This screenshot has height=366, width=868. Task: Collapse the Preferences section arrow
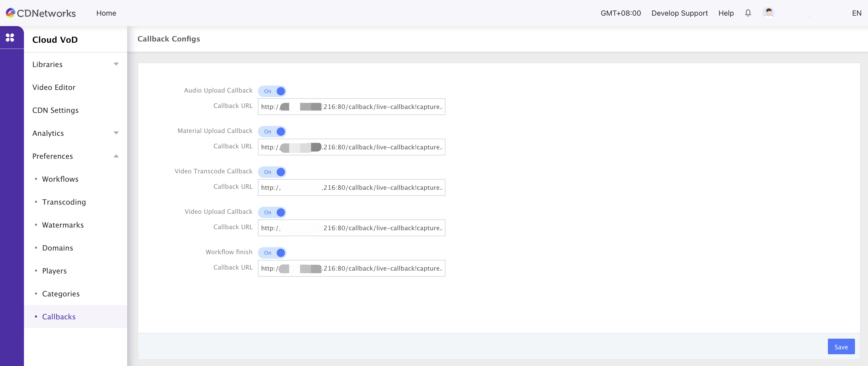coord(116,156)
